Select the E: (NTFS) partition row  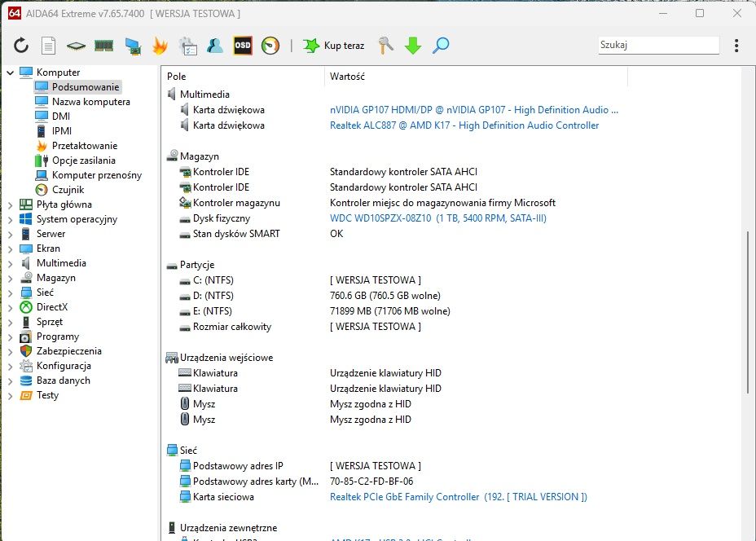click(395, 311)
